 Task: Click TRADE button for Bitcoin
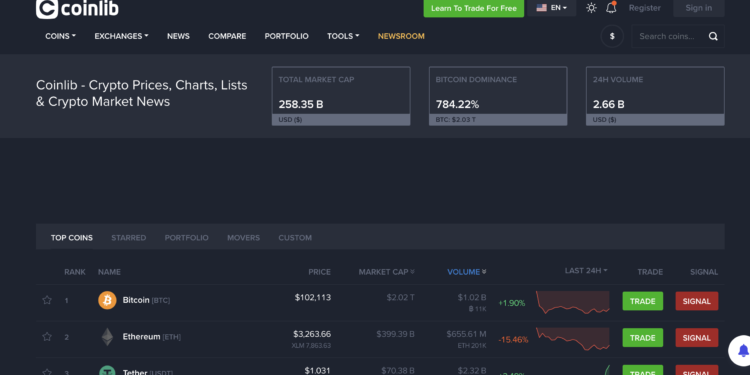pos(642,301)
